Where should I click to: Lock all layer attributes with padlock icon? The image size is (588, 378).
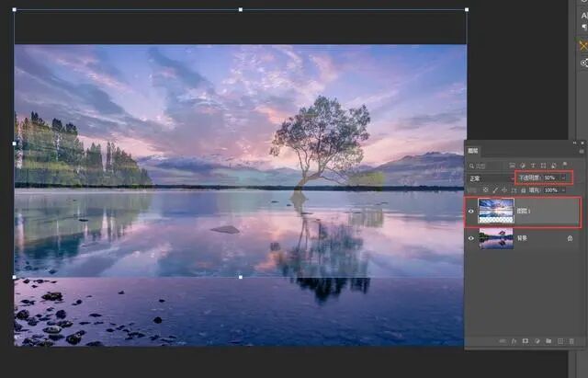click(x=524, y=190)
